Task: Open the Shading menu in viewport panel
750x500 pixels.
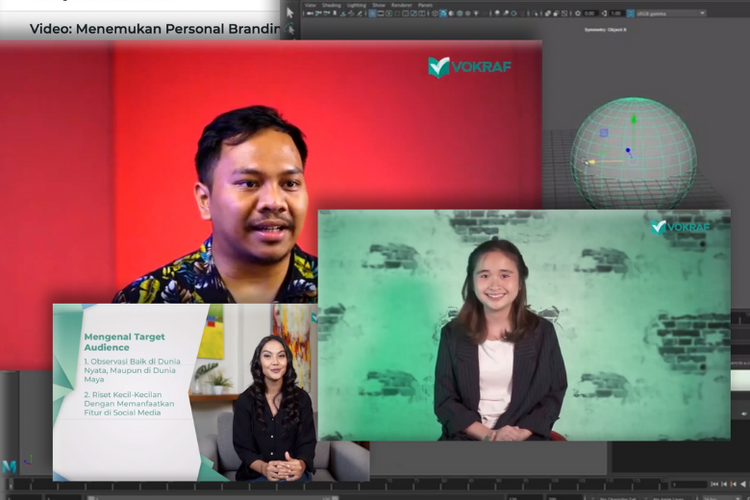Action: 331,5
